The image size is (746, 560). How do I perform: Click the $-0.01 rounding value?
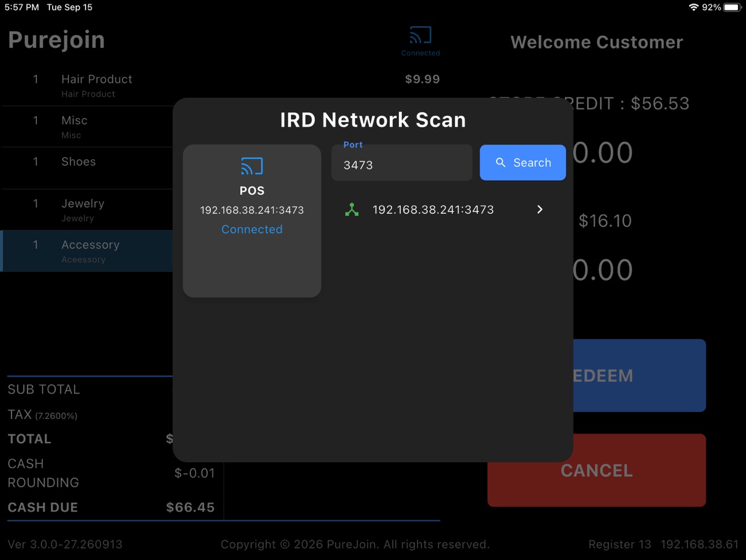pos(194,473)
